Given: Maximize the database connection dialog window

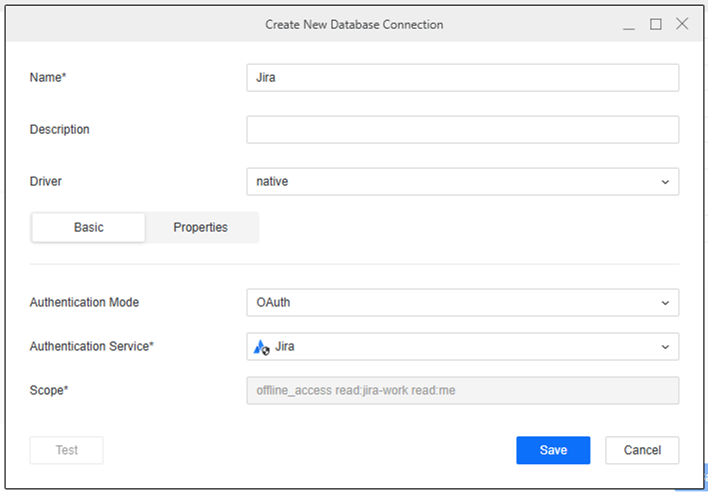Looking at the screenshot, I should click(x=656, y=24).
